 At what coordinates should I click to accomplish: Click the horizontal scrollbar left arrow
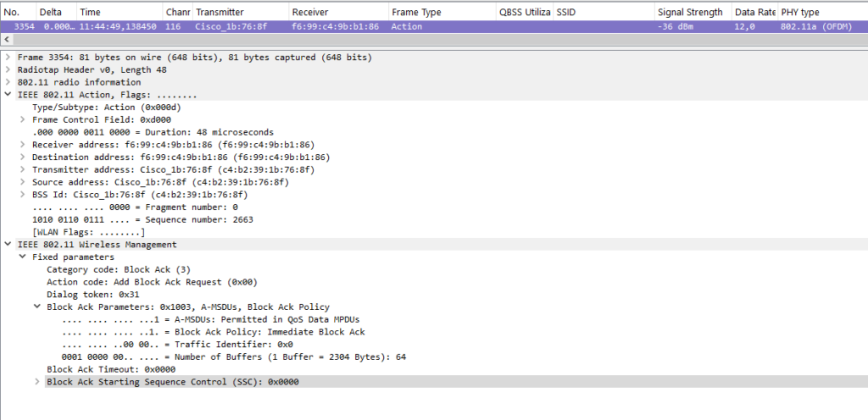(x=7, y=39)
